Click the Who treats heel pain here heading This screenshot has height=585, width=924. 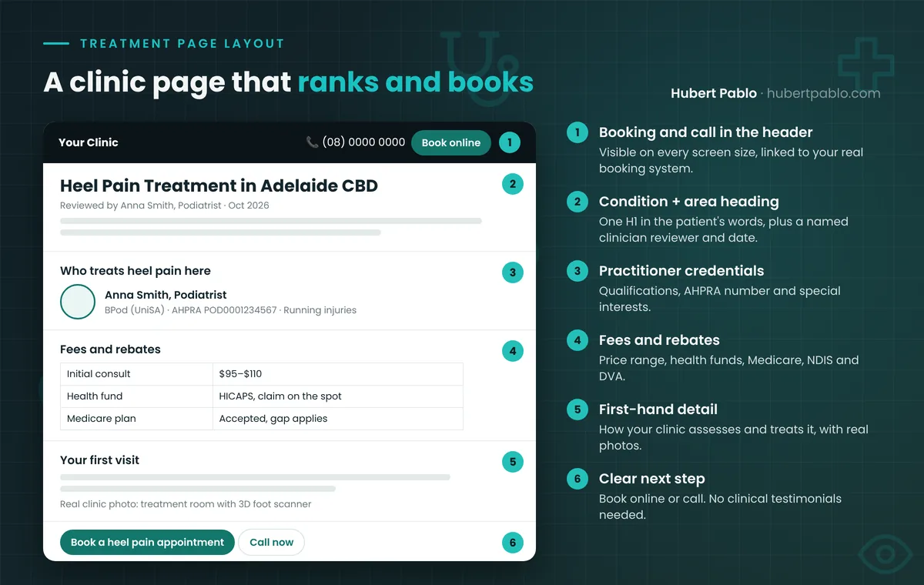136,271
